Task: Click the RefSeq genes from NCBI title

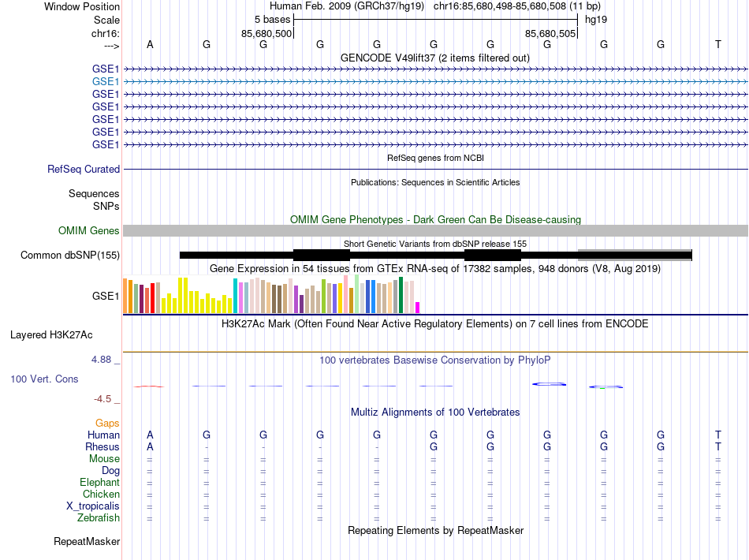Action: tap(436, 158)
